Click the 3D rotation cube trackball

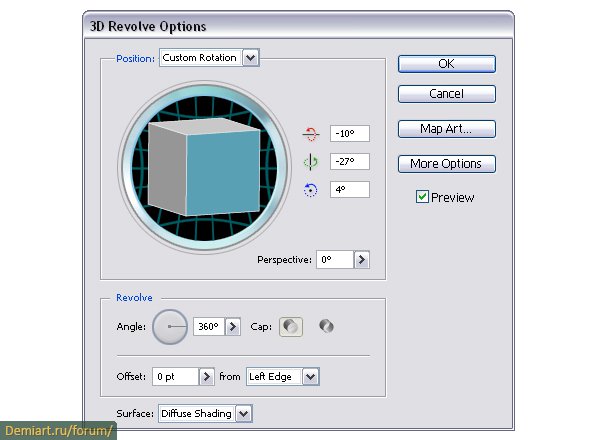[x=204, y=168]
